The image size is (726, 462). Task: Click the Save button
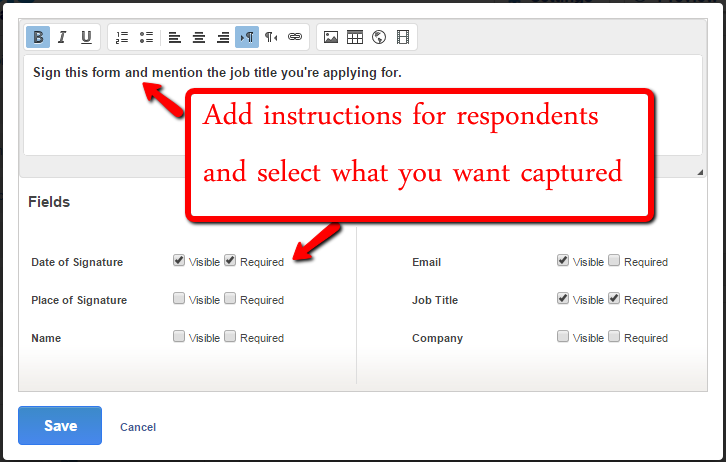pos(60,426)
